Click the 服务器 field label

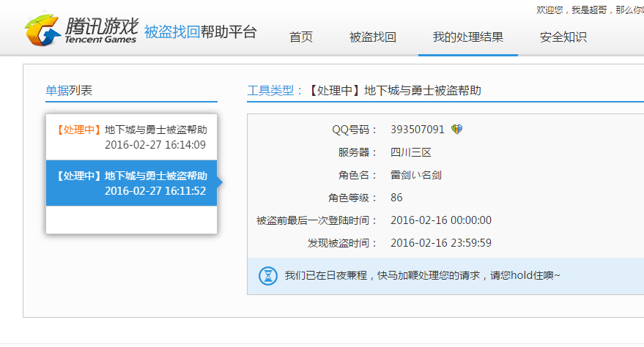click(358, 152)
